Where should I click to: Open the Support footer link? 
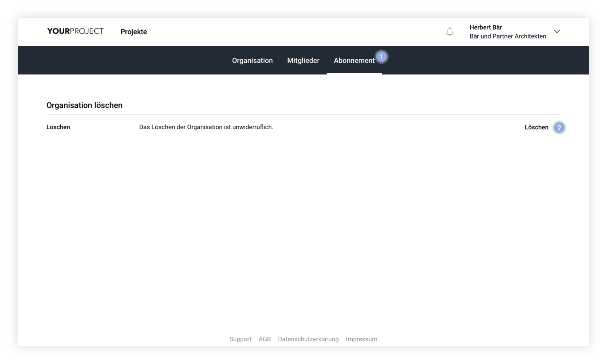(x=240, y=339)
